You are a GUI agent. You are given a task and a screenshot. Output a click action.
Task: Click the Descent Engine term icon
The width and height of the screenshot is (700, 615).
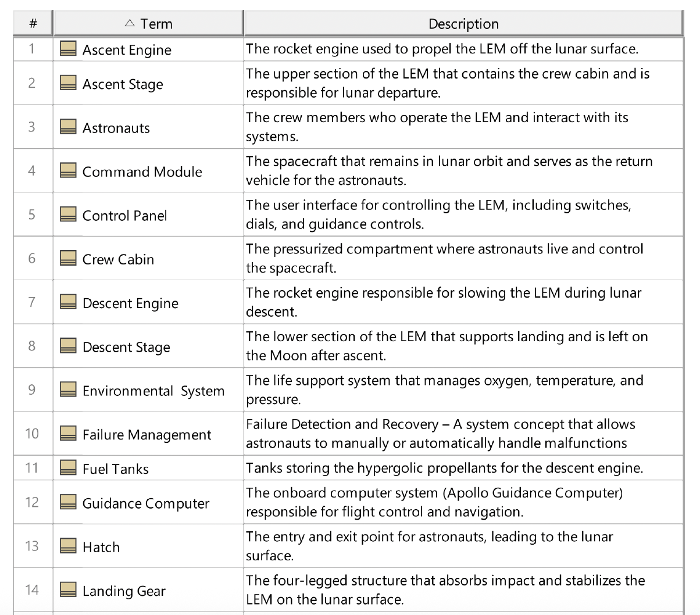pos(67,302)
